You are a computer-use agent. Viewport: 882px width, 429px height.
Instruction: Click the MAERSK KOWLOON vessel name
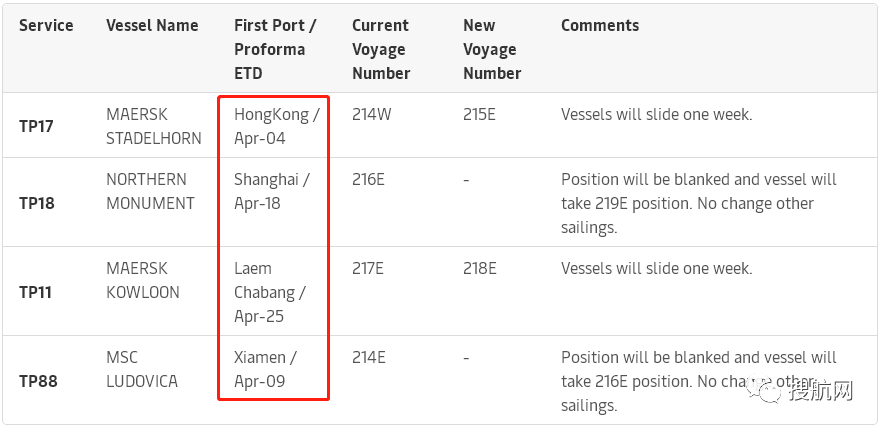pyautogui.click(x=143, y=280)
